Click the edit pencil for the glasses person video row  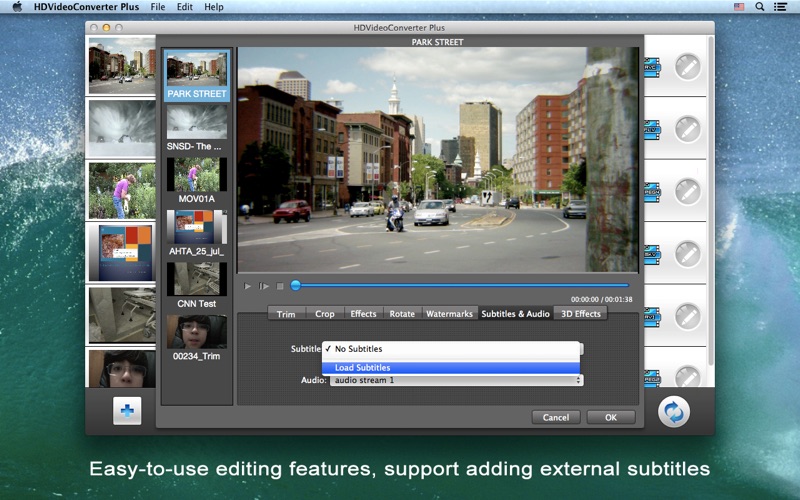pyautogui.click(x=688, y=378)
